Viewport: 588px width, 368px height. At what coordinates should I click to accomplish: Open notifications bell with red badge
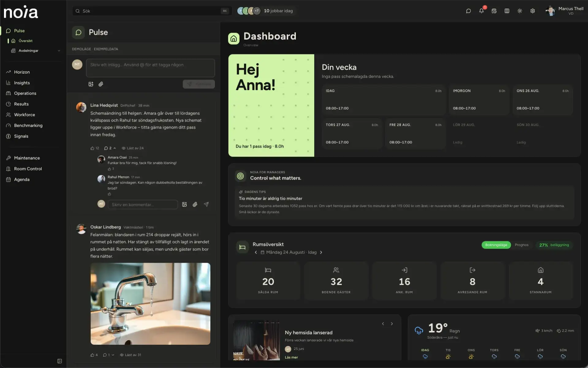coord(481,11)
